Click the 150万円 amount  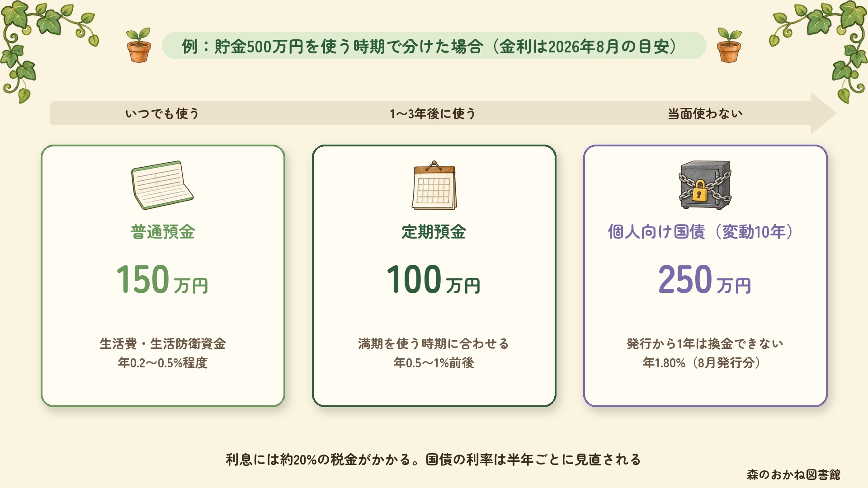[x=162, y=280]
